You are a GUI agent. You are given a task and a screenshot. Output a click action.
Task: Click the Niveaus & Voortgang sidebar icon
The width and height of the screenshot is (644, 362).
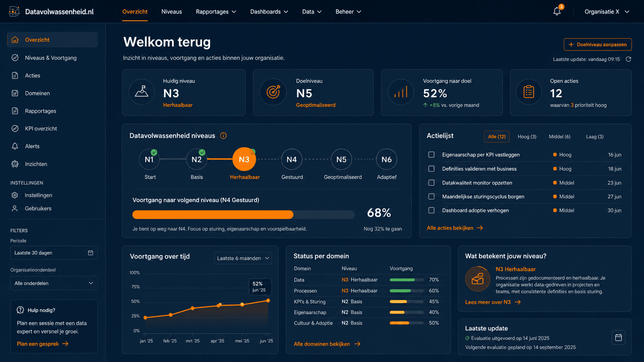tap(15, 58)
